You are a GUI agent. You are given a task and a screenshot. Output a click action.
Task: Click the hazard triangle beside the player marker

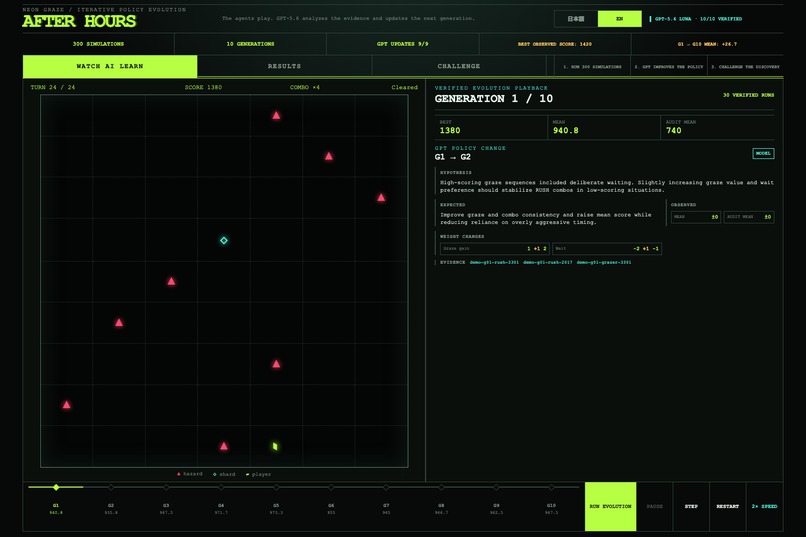224,446
